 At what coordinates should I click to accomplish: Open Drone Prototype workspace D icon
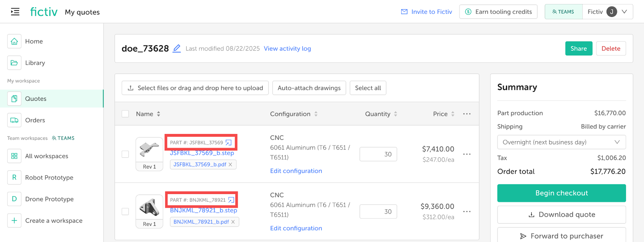pos(14,198)
